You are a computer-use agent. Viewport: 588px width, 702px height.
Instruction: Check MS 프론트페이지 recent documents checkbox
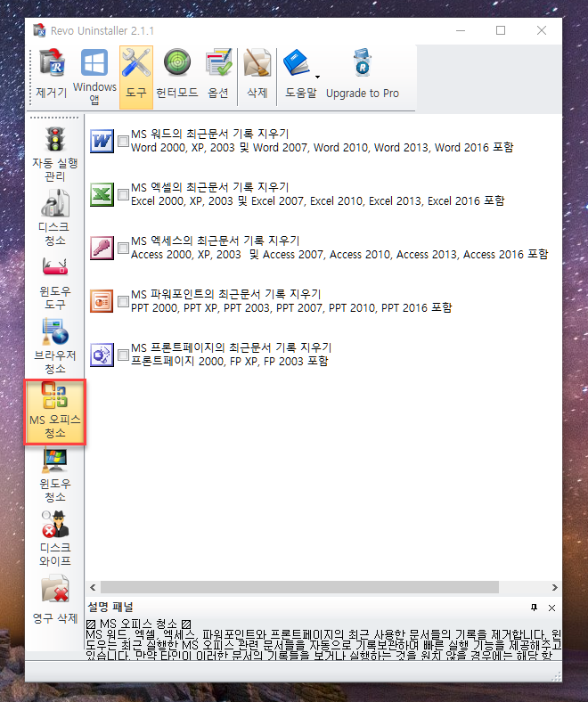pos(123,355)
